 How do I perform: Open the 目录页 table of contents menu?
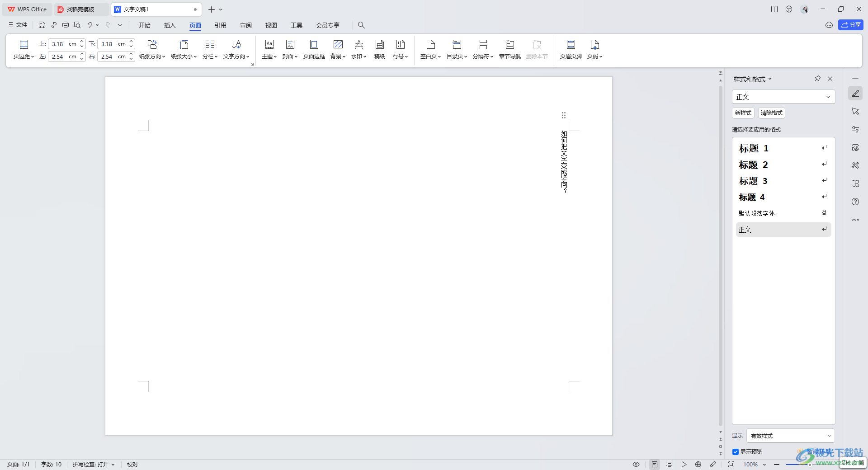tap(457, 50)
